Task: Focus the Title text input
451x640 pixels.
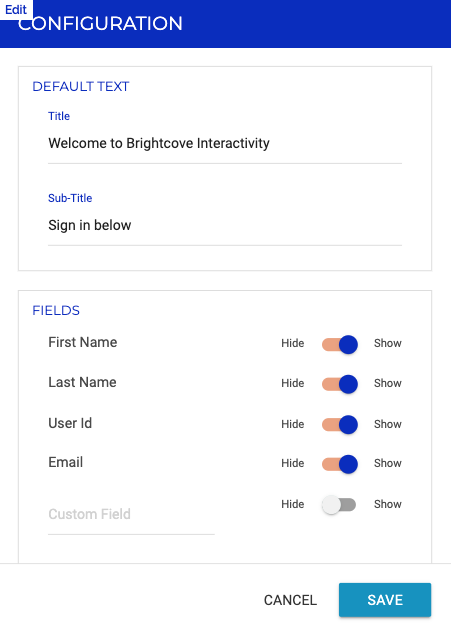Action: [x=225, y=144]
